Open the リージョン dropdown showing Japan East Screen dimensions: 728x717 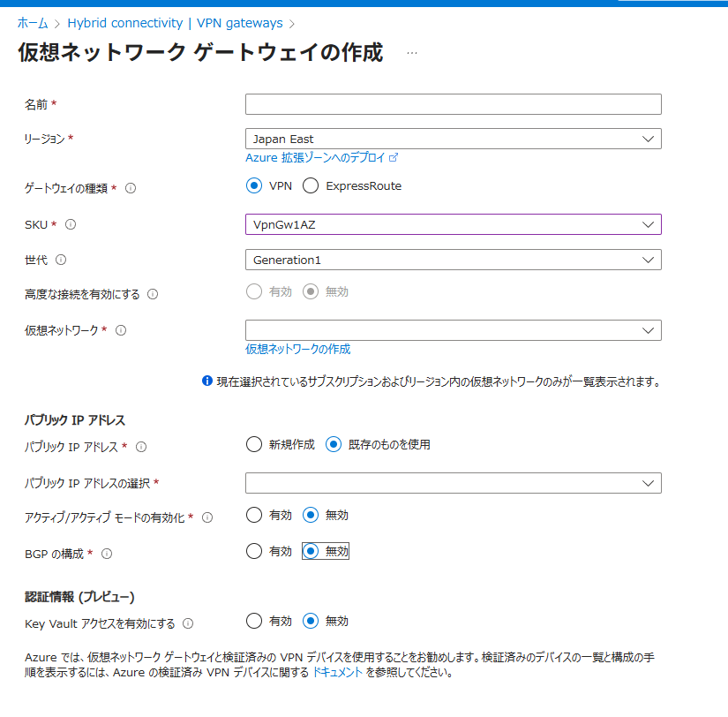click(454, 139)
